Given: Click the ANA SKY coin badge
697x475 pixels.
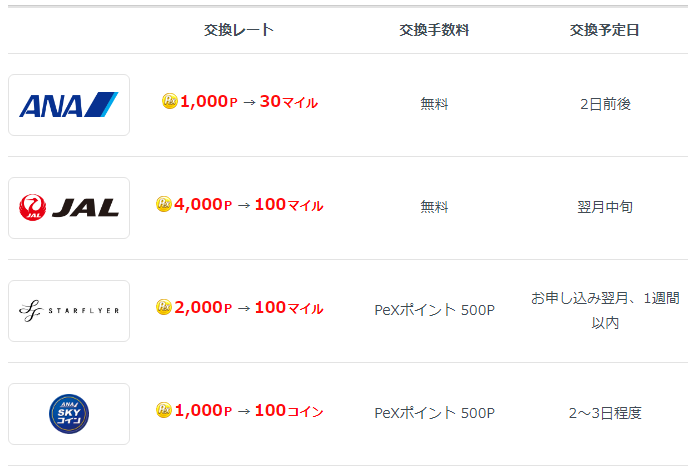Looking at the screenshot, I should click(69, 414).
